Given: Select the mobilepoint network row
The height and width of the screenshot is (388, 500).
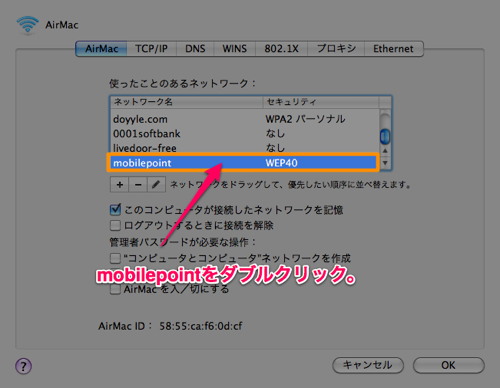Looking at the screenshot, I should [x=245, y=163].
